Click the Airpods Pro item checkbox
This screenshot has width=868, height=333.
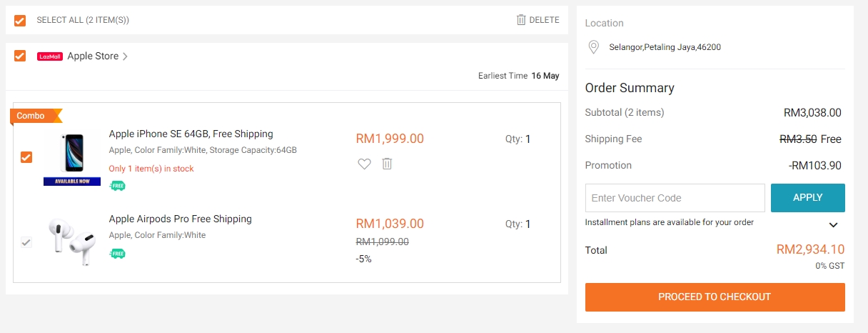tap(26, 242)
